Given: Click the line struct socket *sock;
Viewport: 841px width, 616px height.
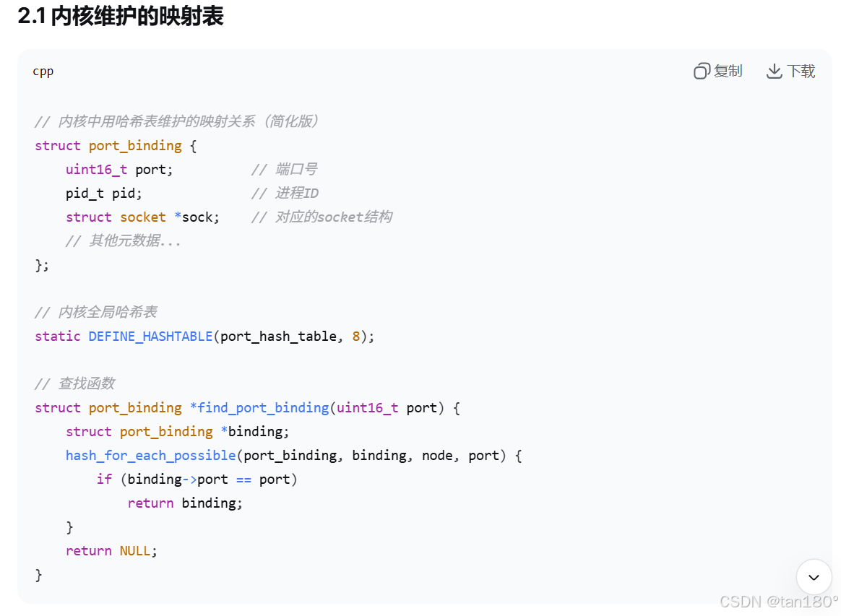Looking at the screenshot, I should coord(142,217).
